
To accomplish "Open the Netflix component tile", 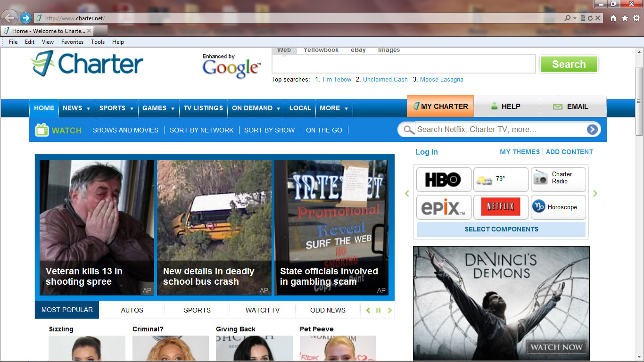I will pyautogui.click(x=501, y=207).
